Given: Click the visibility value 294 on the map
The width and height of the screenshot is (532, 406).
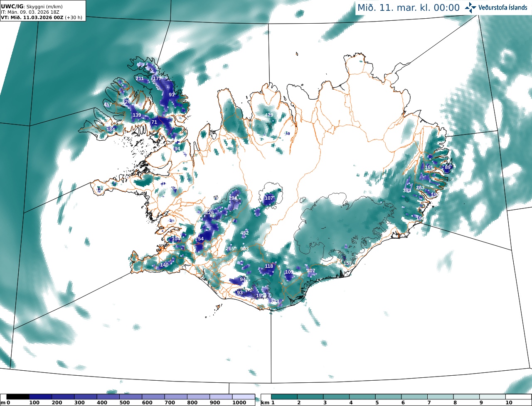Looking at the screenshot, I should click(233, 198).
